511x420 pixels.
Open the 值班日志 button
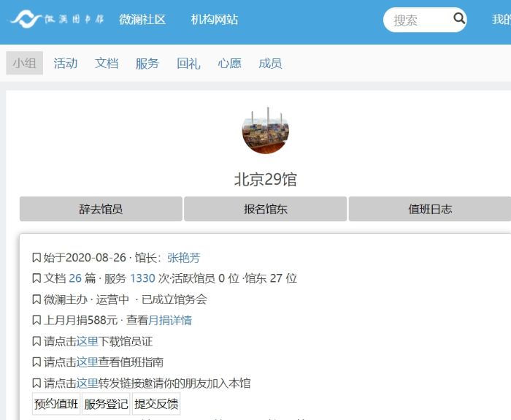click(430, 209)
